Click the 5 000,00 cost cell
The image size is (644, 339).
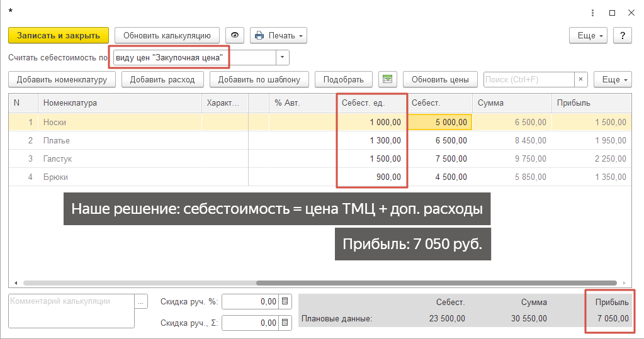click(x=439, y=122)
